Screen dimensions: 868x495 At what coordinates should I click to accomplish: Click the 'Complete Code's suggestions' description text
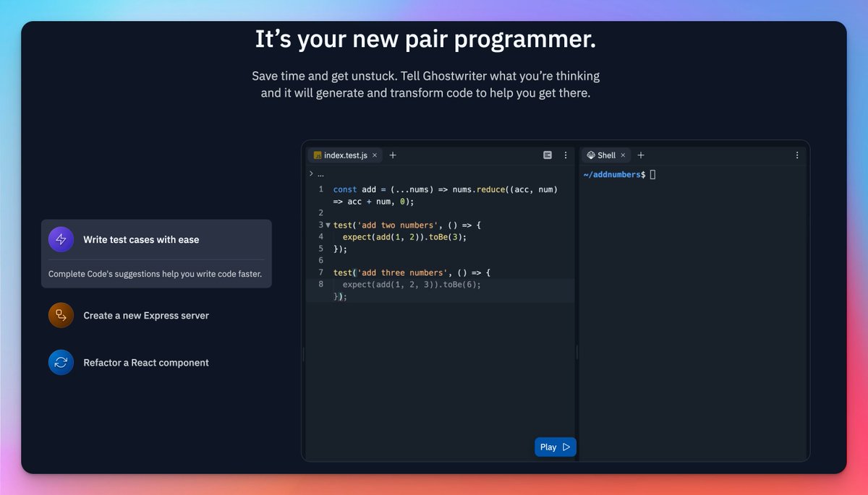[155, 274]
